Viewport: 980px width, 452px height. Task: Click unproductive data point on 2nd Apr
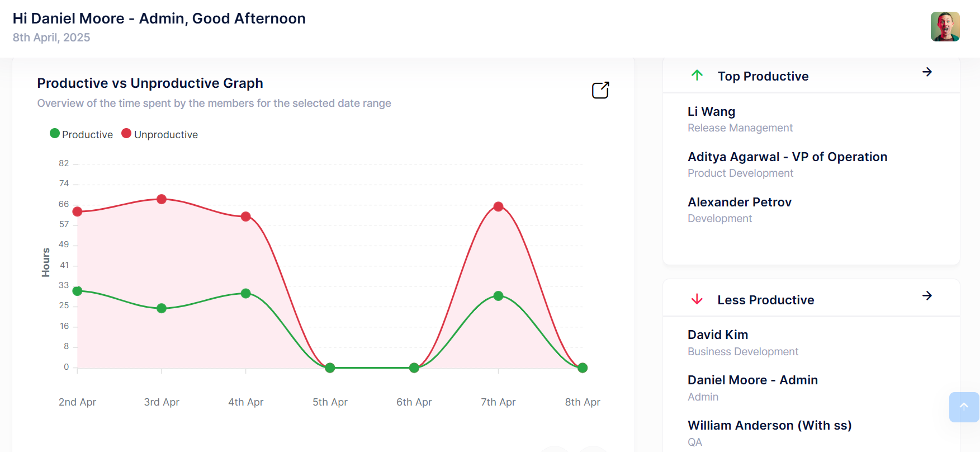click(x=78, y=211)
